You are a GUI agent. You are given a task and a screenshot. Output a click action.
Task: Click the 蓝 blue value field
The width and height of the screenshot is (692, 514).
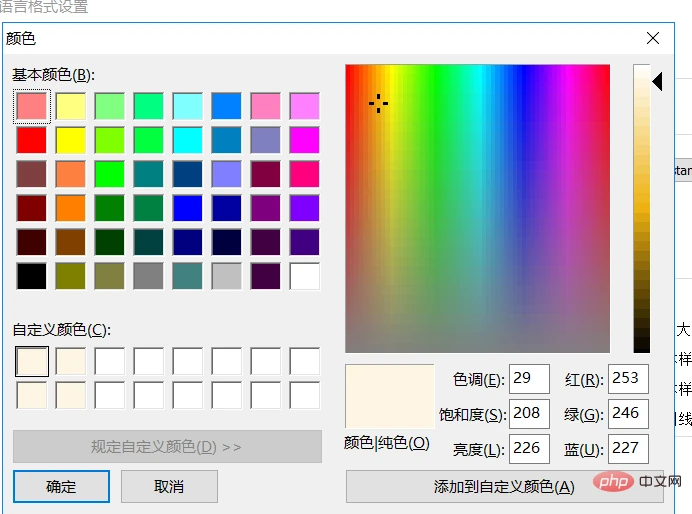tap(629, 447)
